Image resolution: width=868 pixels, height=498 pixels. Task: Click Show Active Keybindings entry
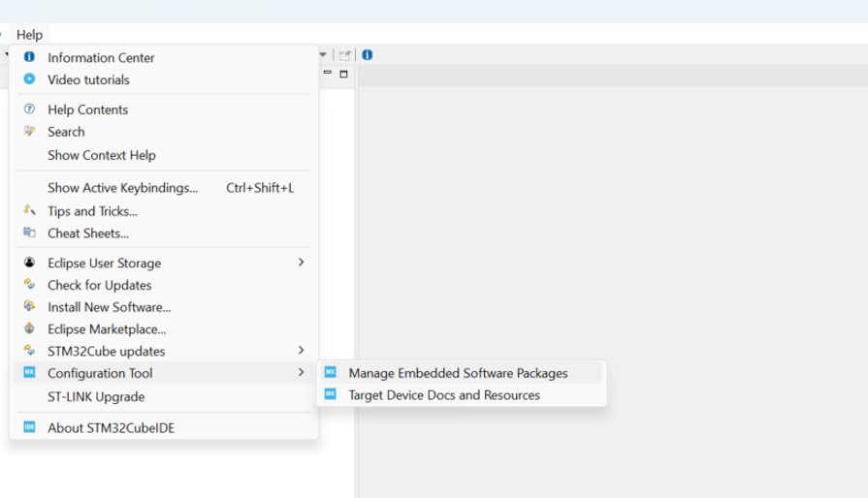coord(122,188)
